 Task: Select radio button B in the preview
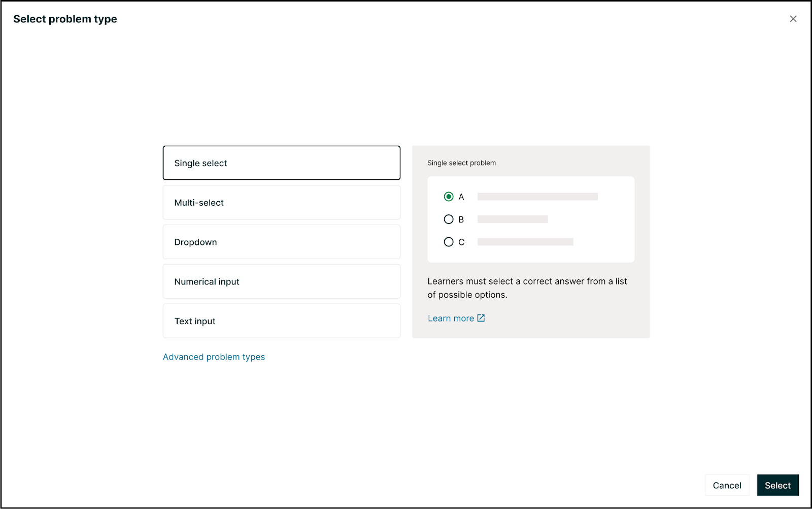point(449,219)
